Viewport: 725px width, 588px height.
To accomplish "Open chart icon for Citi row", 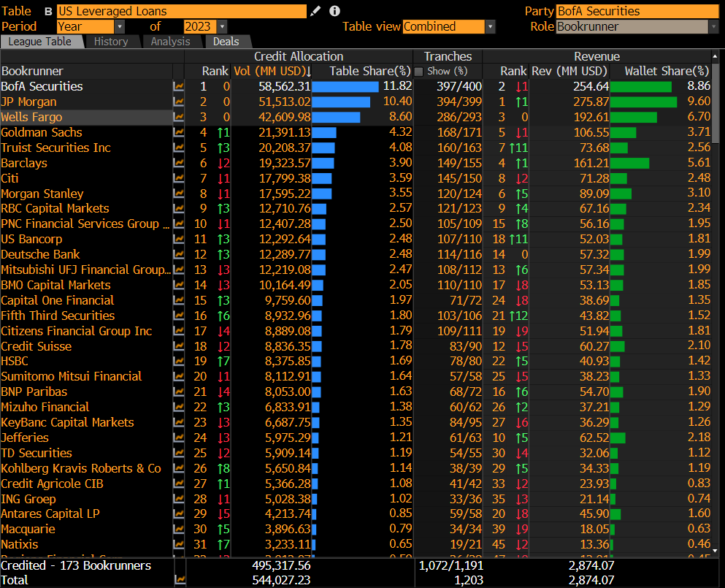I will pos(178,178).
